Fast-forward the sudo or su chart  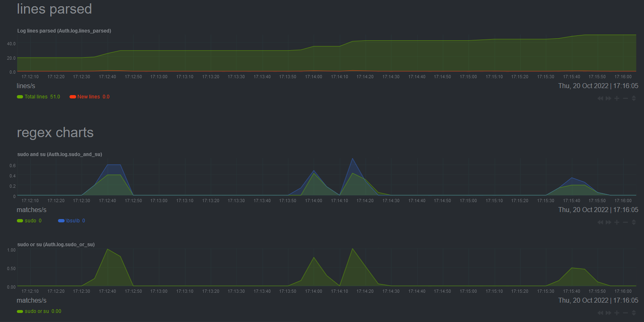(609, 313)
